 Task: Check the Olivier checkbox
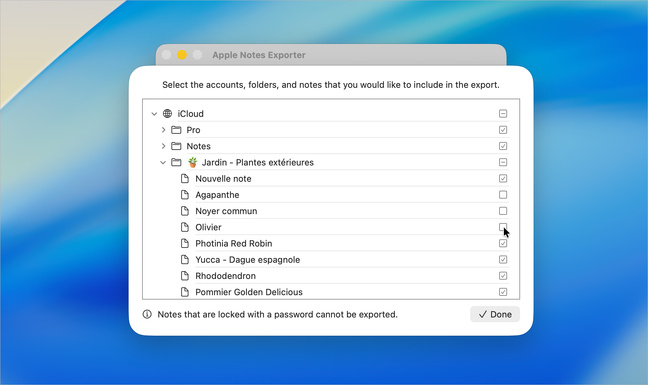[503, 227]
